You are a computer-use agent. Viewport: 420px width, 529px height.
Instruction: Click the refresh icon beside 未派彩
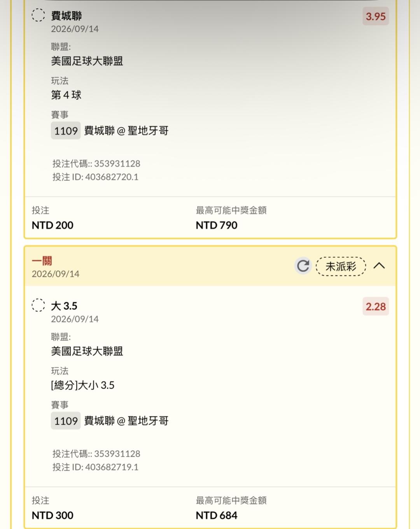click(x=303, y=266)
